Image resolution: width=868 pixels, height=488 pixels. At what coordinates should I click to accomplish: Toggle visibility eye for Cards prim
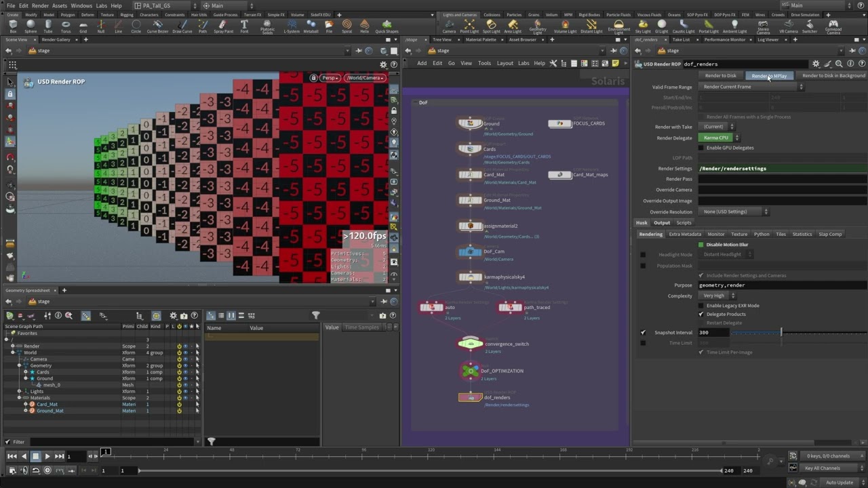tap(185, 372)
